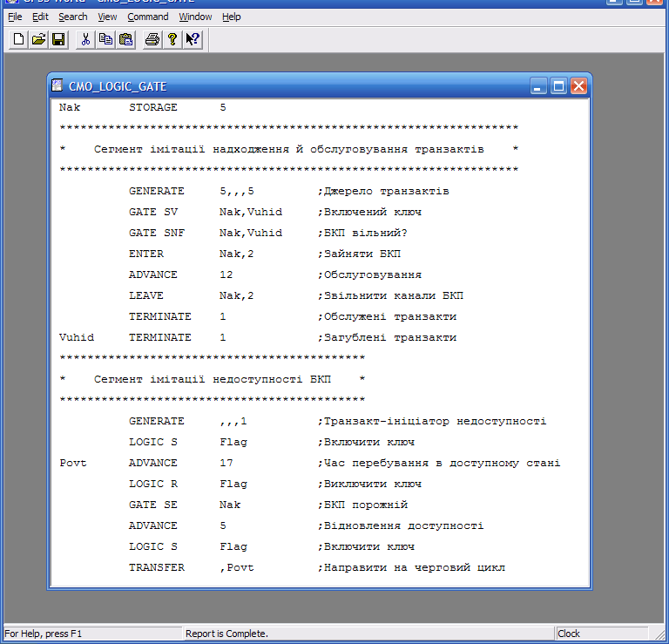The width and height of the screenshot is (669, 644).
Task: Click comment ';Виключити ключ'
Action: [369, 484]
